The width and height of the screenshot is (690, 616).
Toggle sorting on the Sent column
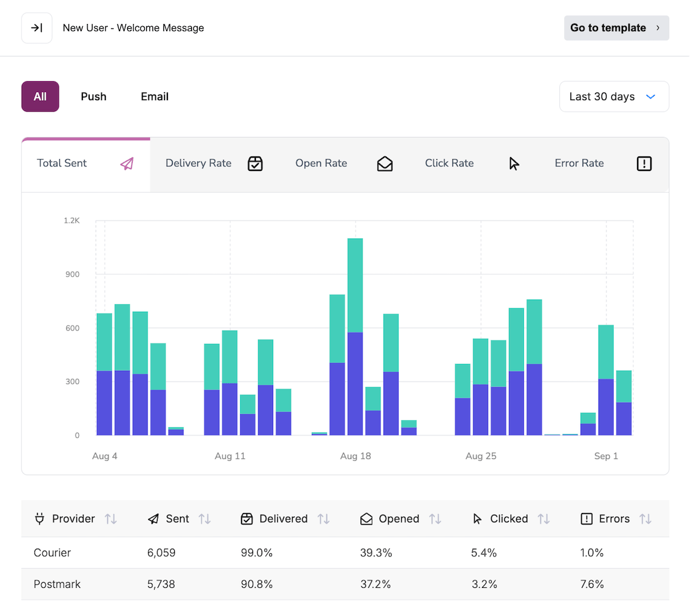[x=205, y=518]
